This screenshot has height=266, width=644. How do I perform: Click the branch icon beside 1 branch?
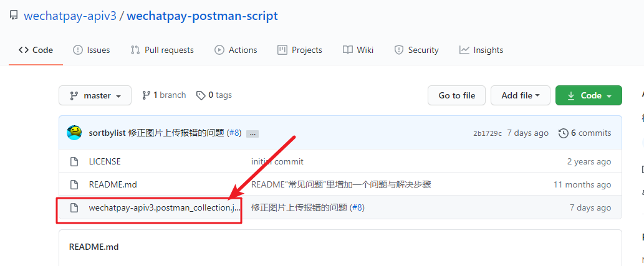(147, 95)
